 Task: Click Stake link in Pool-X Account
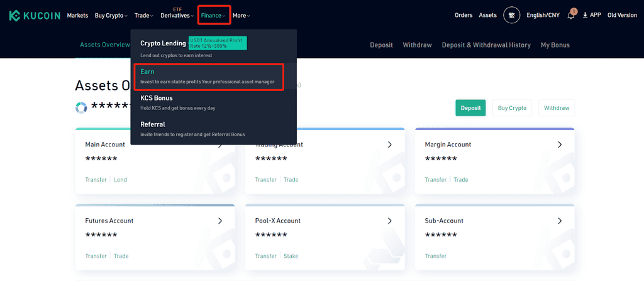pos(291,256)
